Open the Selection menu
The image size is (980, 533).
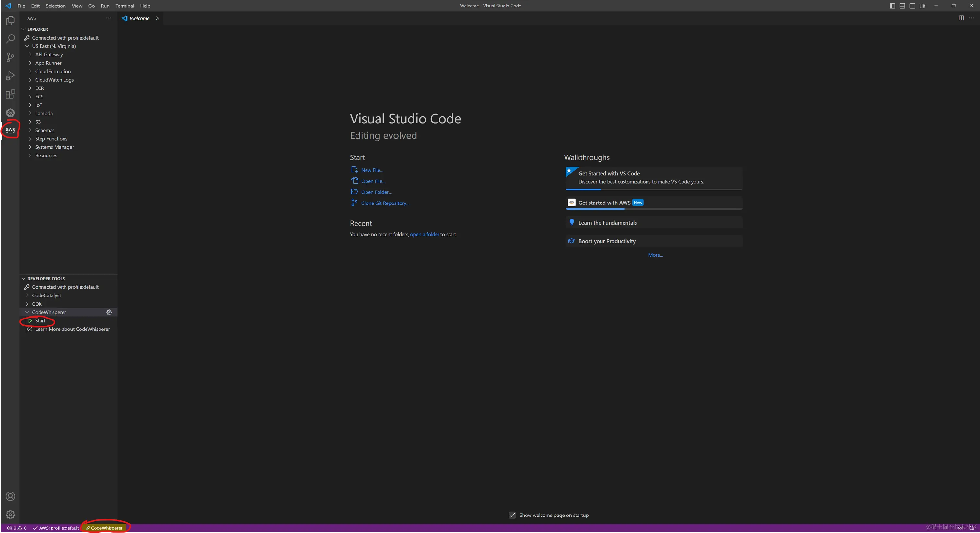(x=55, y=6)
